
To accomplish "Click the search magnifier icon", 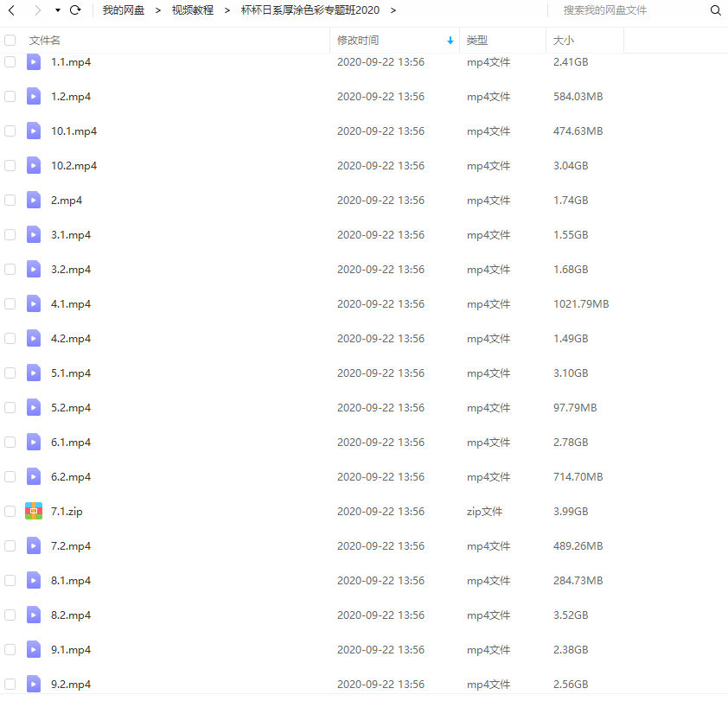I will pyautogui.click(x=716, y=10).
